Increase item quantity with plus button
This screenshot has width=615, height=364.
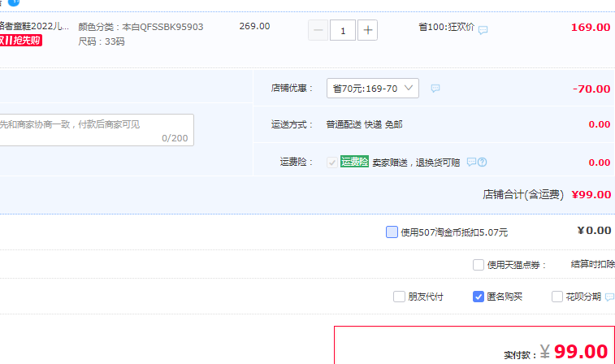[x=367, y=30]
